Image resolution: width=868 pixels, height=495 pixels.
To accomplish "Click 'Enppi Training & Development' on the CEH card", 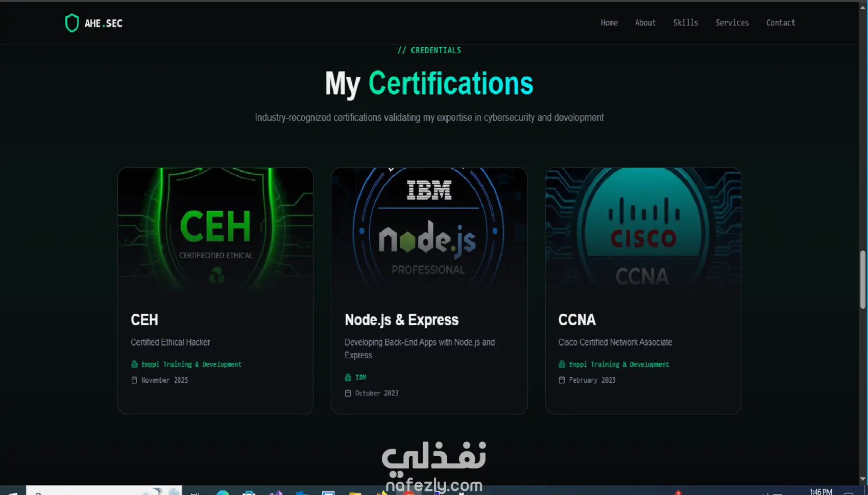I will click(x=191, y=364).
